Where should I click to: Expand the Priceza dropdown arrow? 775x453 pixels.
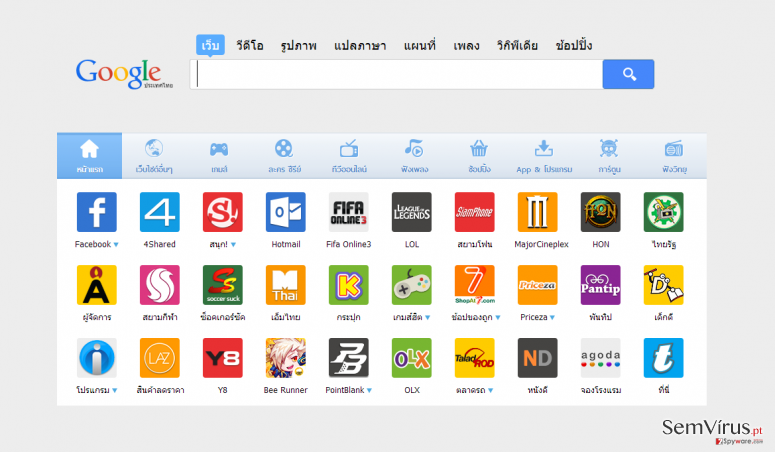pyautogui.click(x=552, y=318)
